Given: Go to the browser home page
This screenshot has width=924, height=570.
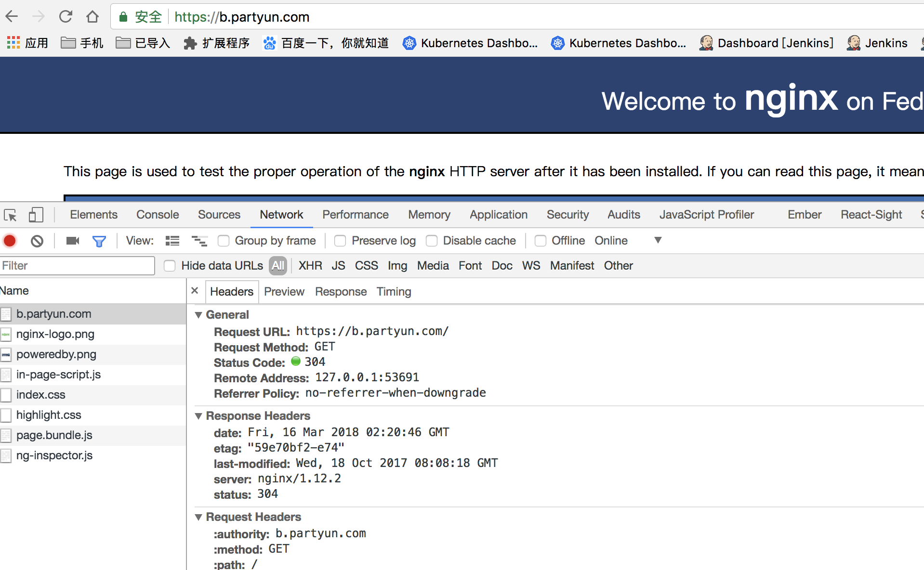Looking at the screenshot, I should [92, 17].
